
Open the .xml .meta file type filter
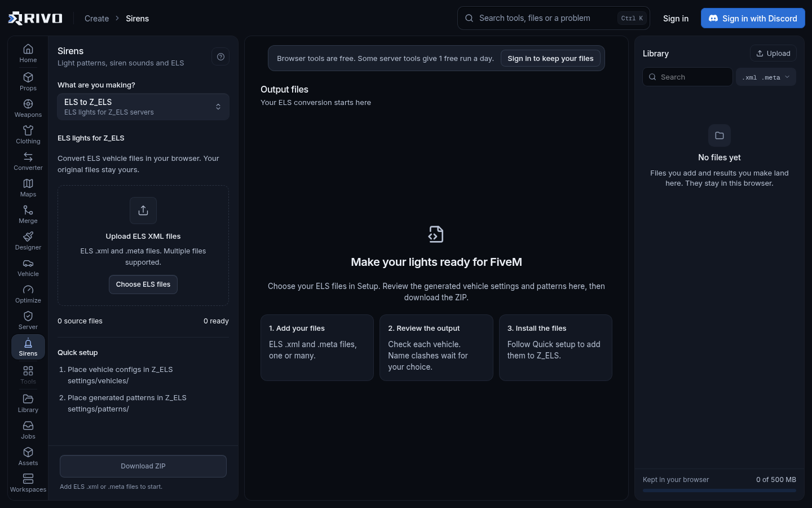[766, 77]
